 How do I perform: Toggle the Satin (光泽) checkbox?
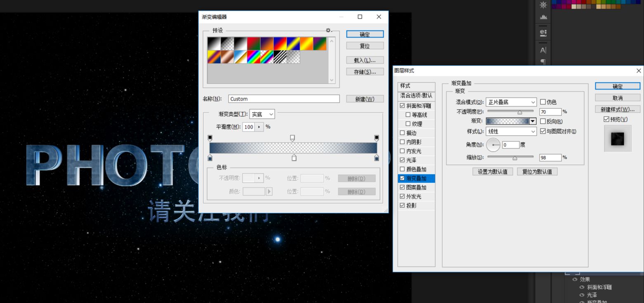[402, 160]
